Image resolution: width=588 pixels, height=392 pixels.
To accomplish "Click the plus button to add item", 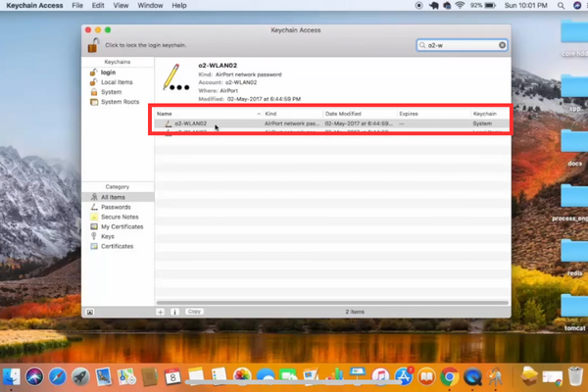I will (x=160, y=312).
